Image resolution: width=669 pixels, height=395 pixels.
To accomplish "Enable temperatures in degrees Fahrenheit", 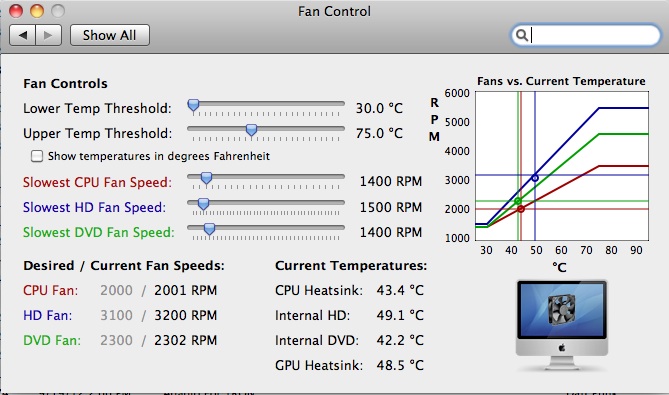I will 37,156.
